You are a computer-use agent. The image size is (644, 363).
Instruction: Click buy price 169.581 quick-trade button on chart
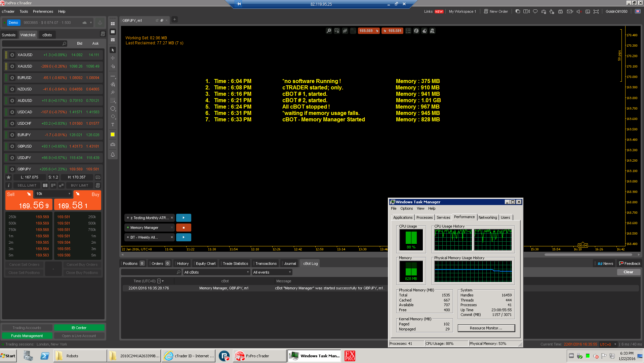[x=392, y=31]
